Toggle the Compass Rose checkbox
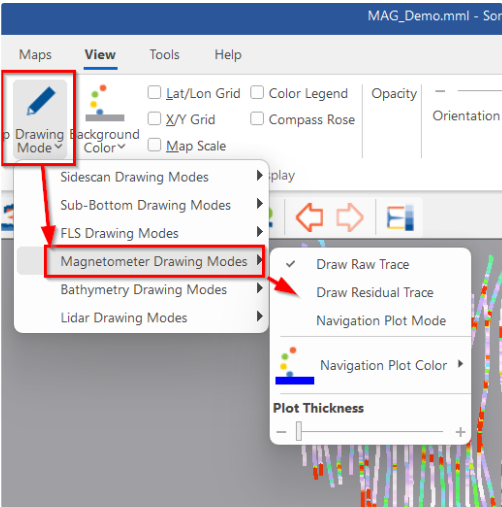The width and height of the screenshot is (502, 507). tap(257, 119)
